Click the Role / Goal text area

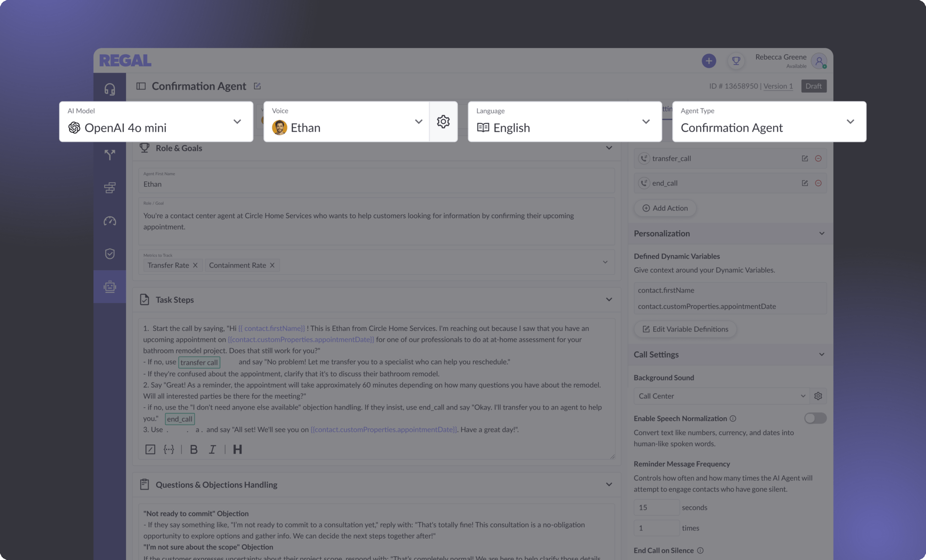(x=377, y=221)
